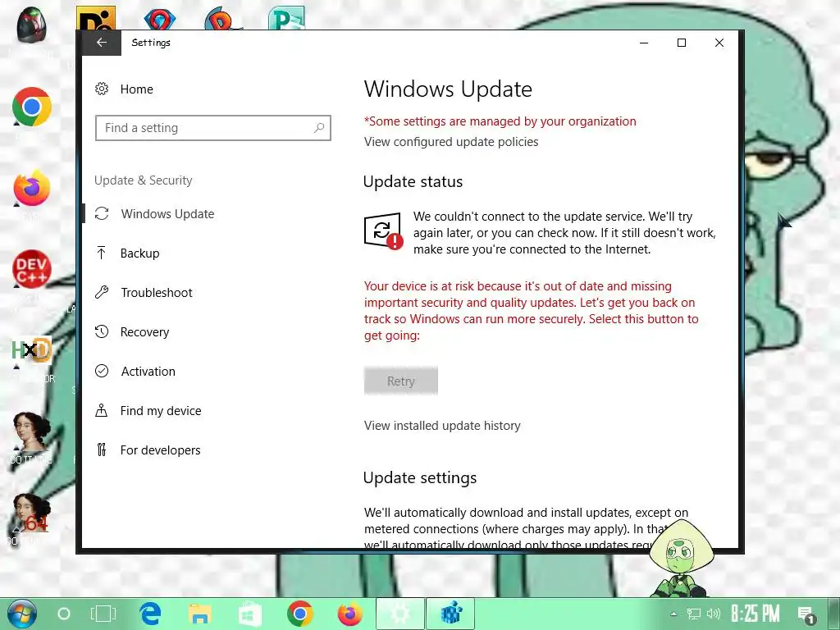Launch Microsoft Edge from the taskbar
The width and height of the screenshot is (840, 630).
pos(151,614)
